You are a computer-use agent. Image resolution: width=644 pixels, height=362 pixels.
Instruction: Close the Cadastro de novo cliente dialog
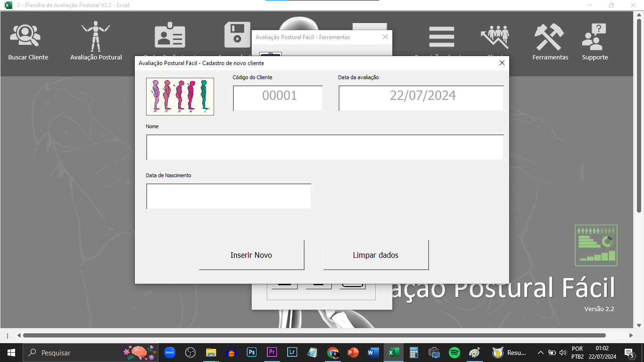502,63
